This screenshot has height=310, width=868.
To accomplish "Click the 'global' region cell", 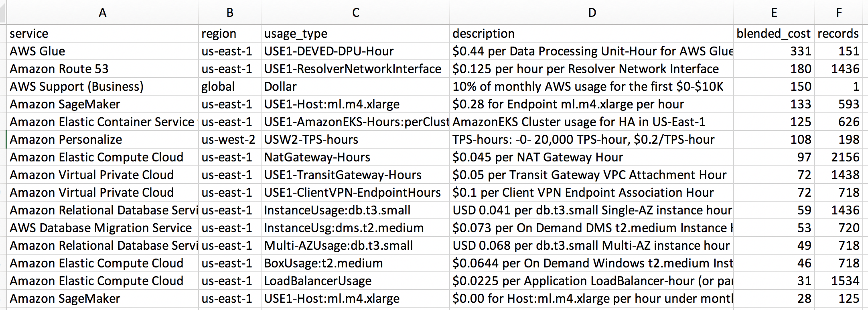I will (230, 87).
